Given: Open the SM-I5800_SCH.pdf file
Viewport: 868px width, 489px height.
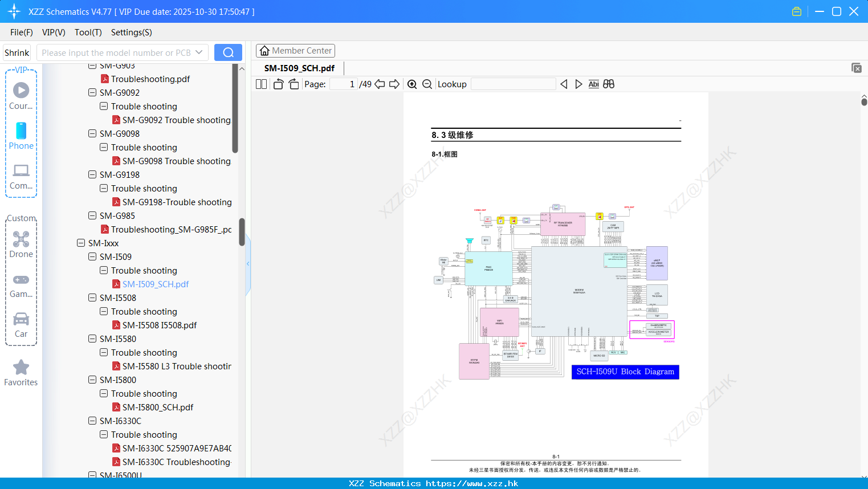Looking at the screenshot, I should tap(152, 407).
